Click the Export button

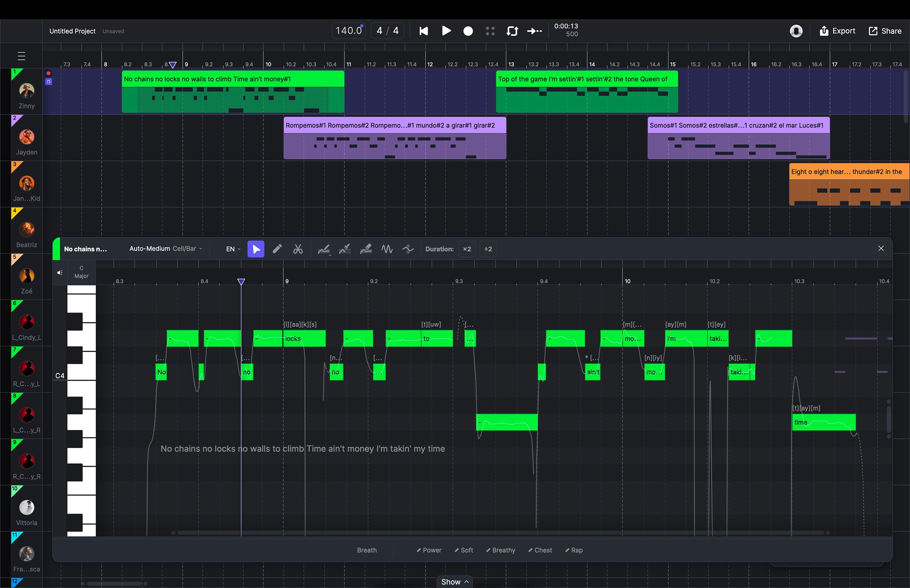point(837,31)
